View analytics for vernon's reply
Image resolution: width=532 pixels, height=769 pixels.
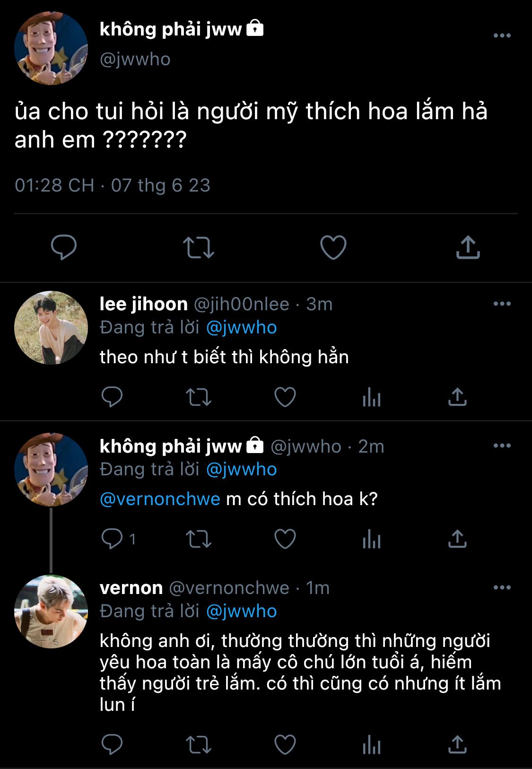pos(372,745)
